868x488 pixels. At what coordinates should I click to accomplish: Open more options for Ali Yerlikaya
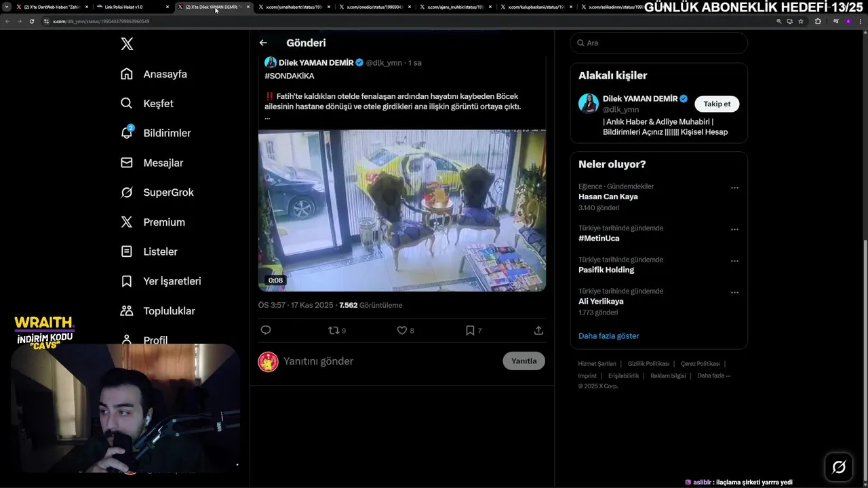[x=734, y=292]
